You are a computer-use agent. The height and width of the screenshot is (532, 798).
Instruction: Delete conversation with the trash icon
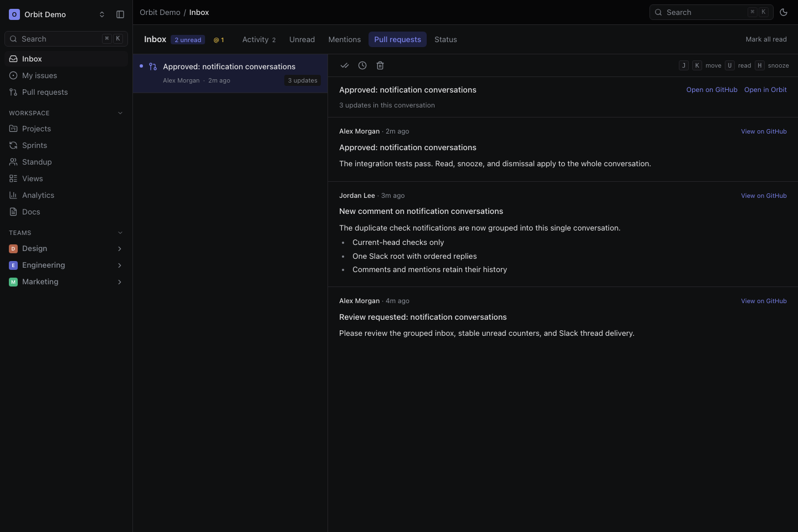click(x=380, y=65)
